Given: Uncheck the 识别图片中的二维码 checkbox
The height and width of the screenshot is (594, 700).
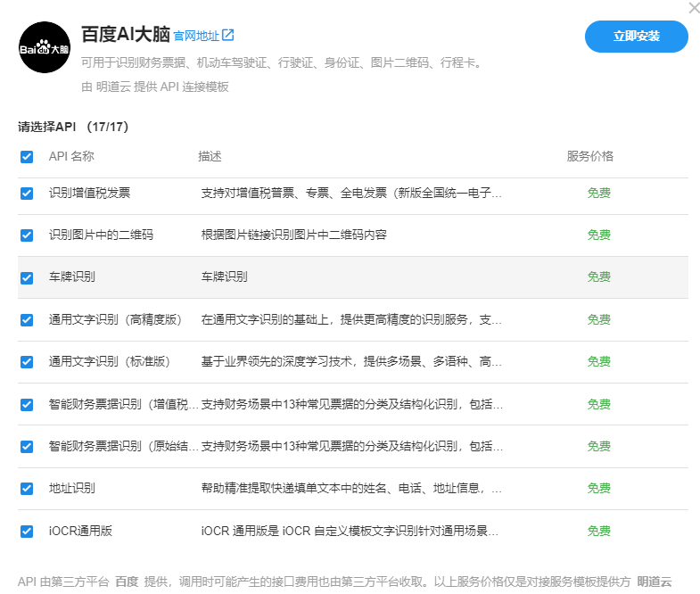Looking at the screenshot, I should [x=27, y=235].
